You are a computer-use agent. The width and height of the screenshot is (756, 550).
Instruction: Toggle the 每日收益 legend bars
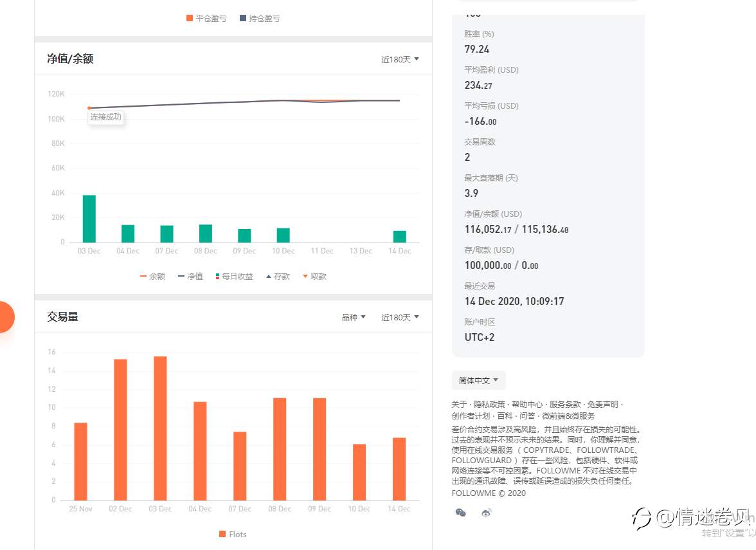tap(234, 277)
